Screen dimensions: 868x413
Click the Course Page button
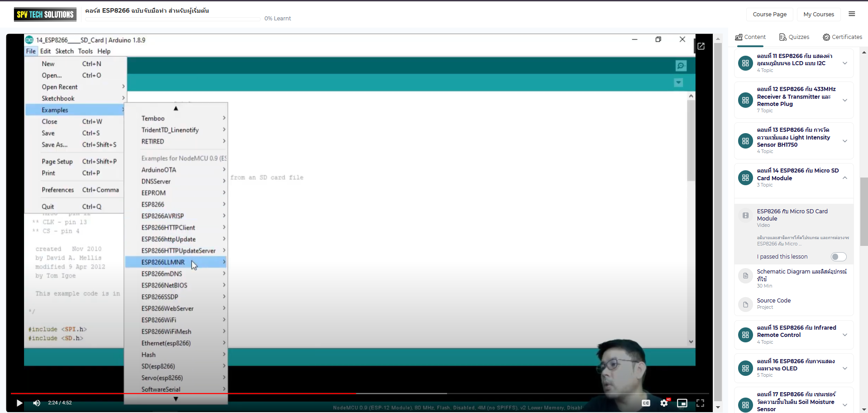coord(770,14)
